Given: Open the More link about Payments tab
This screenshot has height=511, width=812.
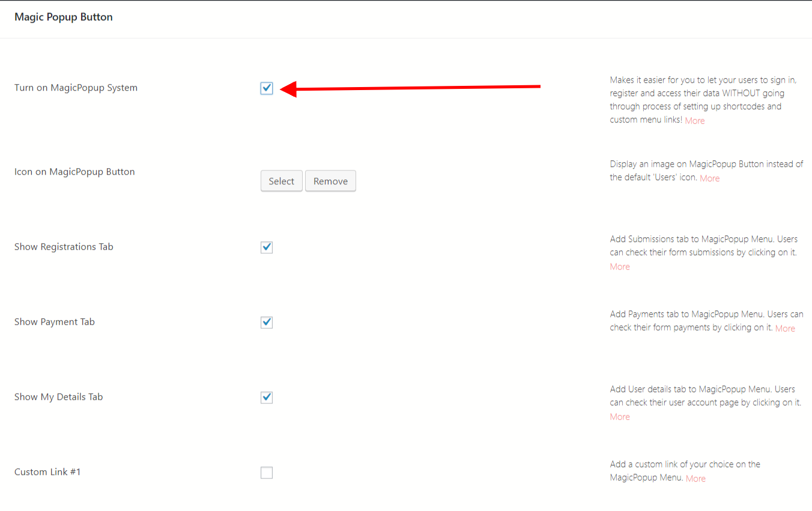Looking at the screenshot, I should [x=785, y=328].
